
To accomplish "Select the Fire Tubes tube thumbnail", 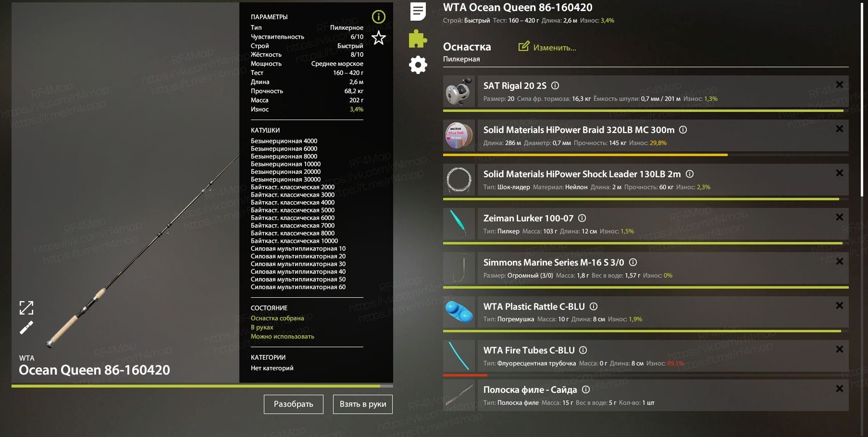I will click(x=459, y=356).
